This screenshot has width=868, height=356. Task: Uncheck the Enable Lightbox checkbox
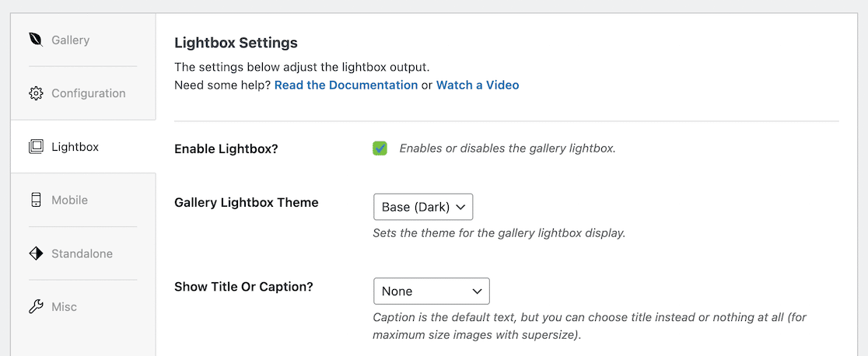(380, 148)
